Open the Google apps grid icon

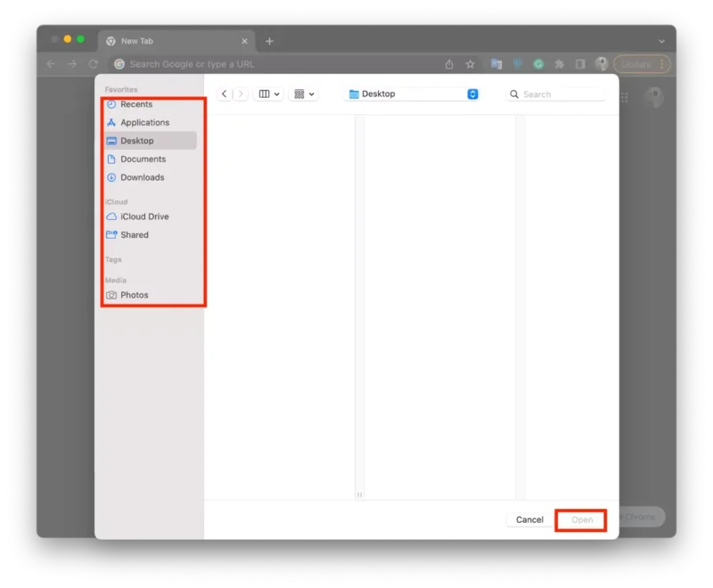point(625,97)
